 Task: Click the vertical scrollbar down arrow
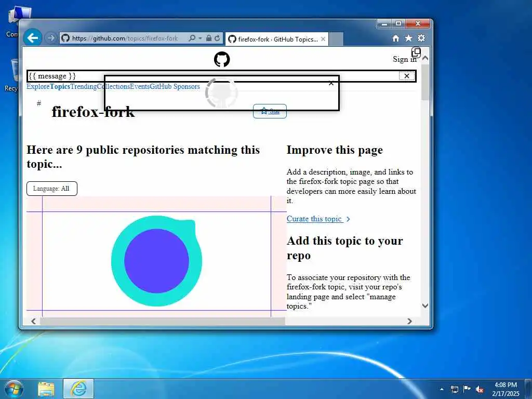(425, 305)
